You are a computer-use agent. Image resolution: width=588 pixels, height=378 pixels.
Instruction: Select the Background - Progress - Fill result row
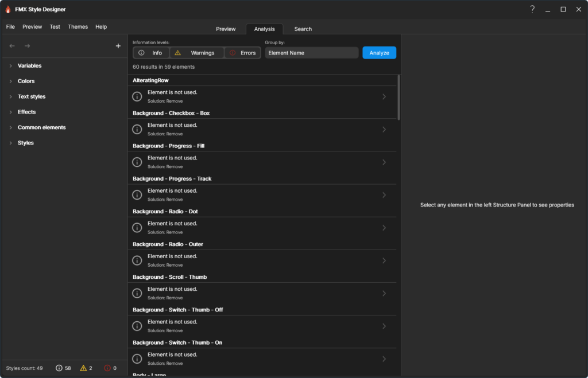pyautogui.click(x=262, y=162)
